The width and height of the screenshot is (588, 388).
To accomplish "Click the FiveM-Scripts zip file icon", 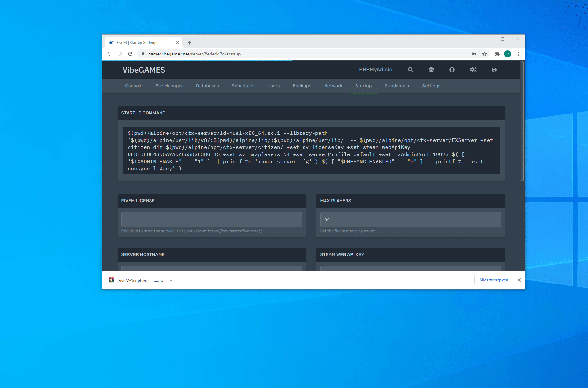I will 111,280.
